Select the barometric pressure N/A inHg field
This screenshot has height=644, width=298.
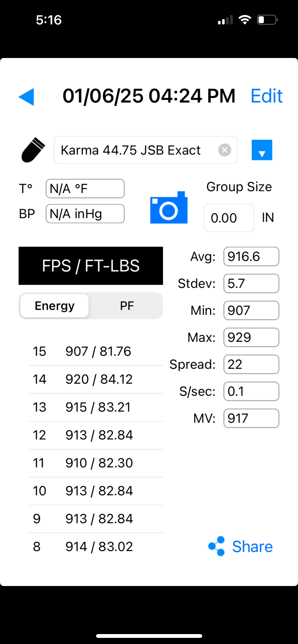85,214
